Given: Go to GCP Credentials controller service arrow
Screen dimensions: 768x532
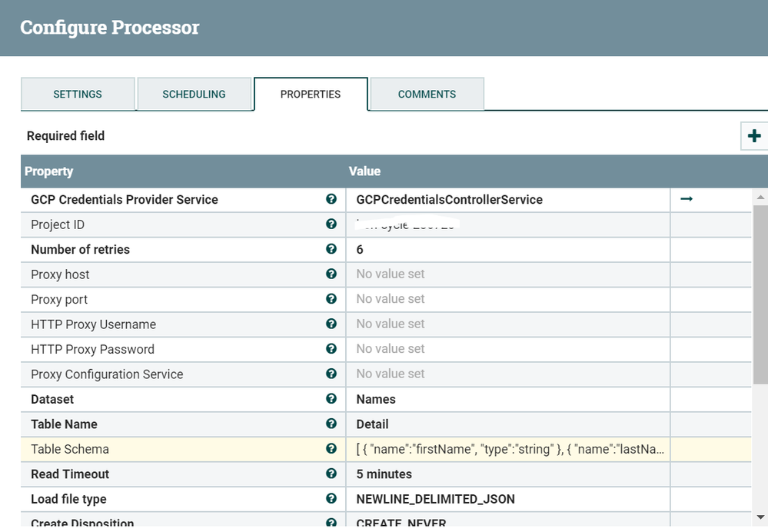Looking at the screenshot, I should pos(687,199).
